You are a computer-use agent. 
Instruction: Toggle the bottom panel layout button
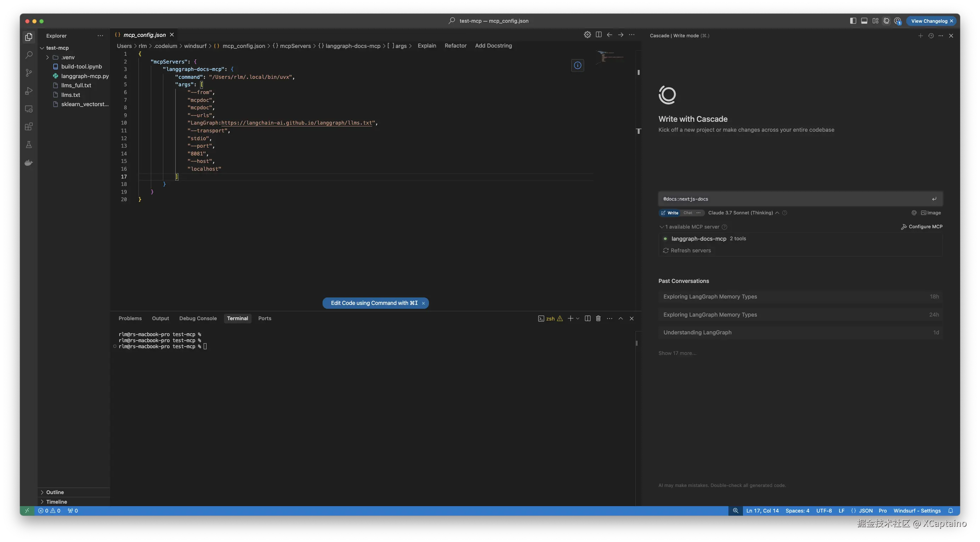[x=864, y=21]
